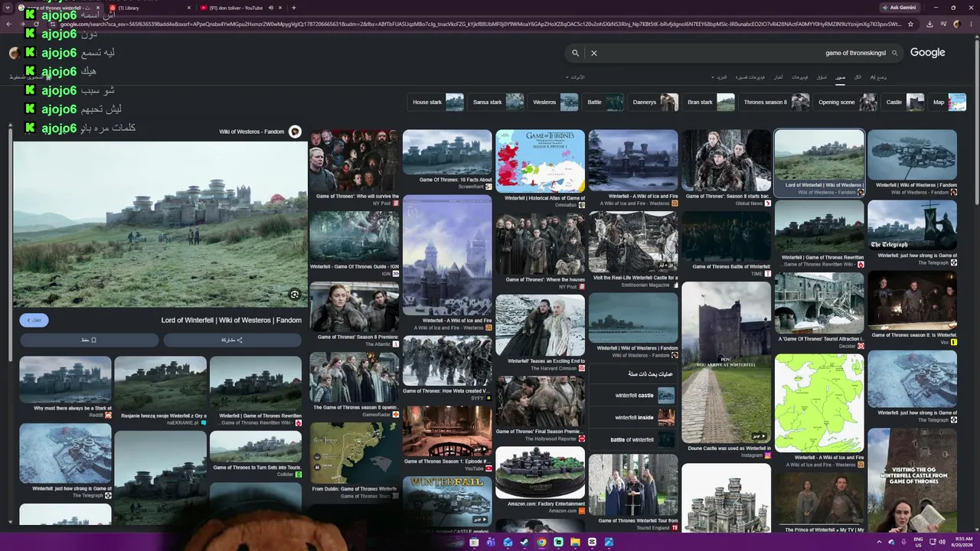Open the "Why must there always be a Stark" Reddit result
Screen dimensions: 980x551
65,387
